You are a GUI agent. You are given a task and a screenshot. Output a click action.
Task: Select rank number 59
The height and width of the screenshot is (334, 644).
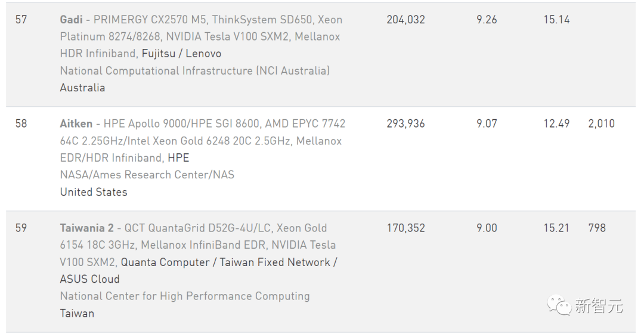[x=21, y=228]
